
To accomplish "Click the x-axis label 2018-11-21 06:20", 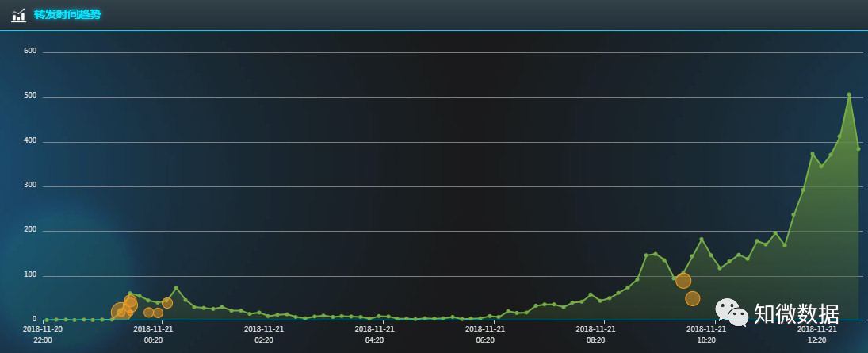I will pos(485,334).
